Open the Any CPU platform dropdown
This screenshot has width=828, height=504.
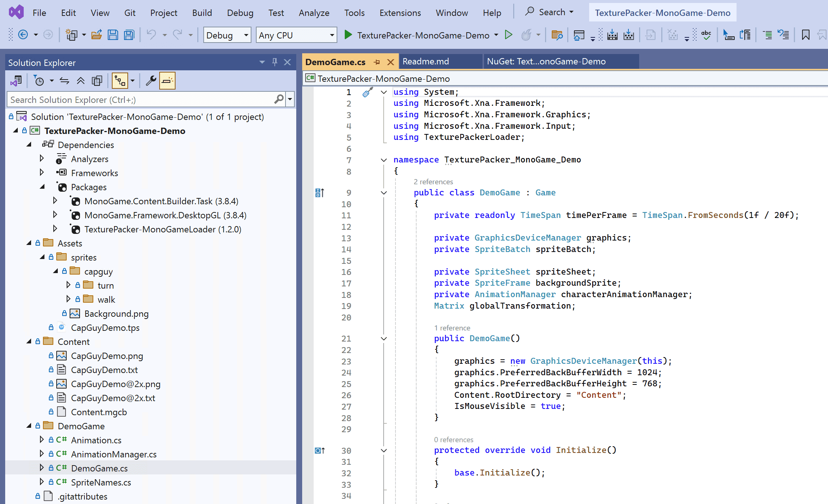(x=296, y=35)
